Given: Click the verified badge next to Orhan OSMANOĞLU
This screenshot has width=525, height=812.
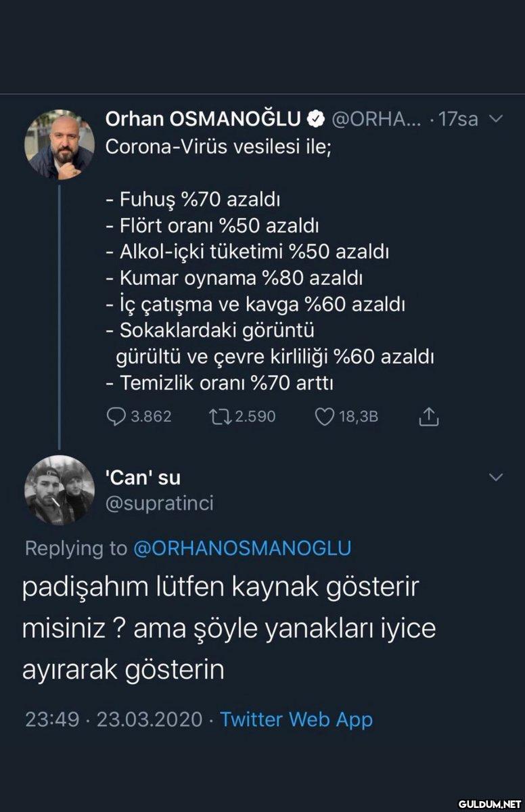Looking at the screenshot, I should point(315,120).
